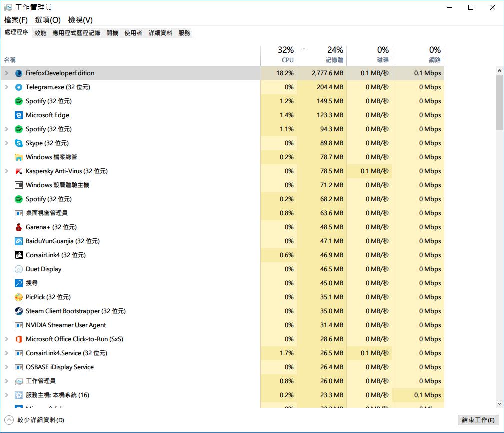The width and height of the screenshot is (504, 433).
Task: Click the FirefoxDeveloperEdition process icon
Action: pyautogui.click(x=19, y=73)
